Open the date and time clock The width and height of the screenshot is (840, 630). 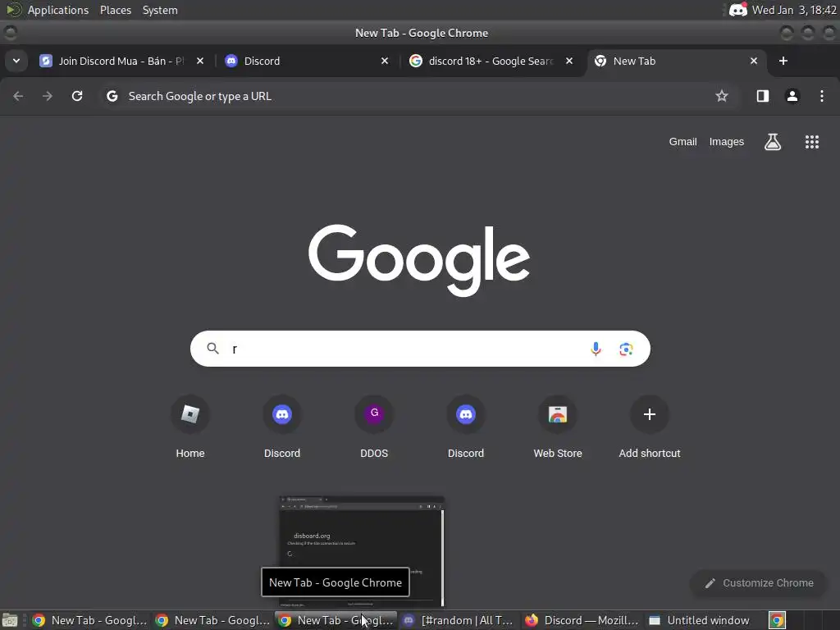794,10
